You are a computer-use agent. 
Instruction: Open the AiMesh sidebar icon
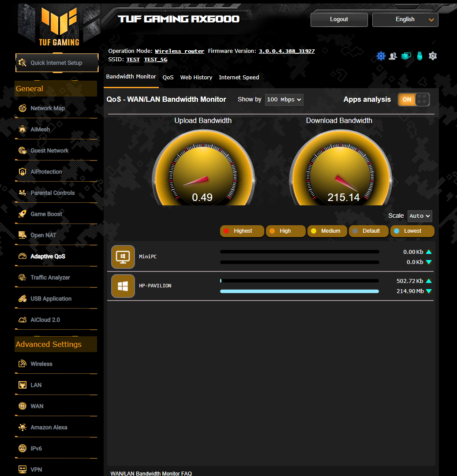pyautogui.click(x=22, y=129)
